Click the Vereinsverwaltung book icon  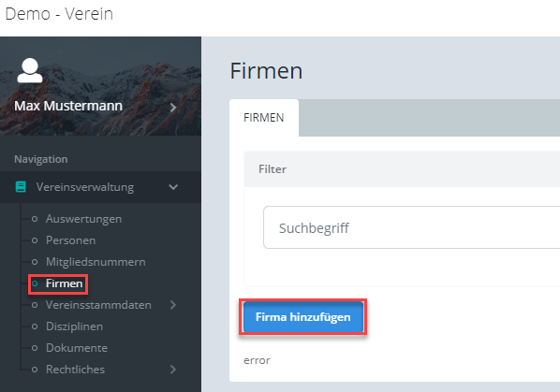[x=21, y=187]
